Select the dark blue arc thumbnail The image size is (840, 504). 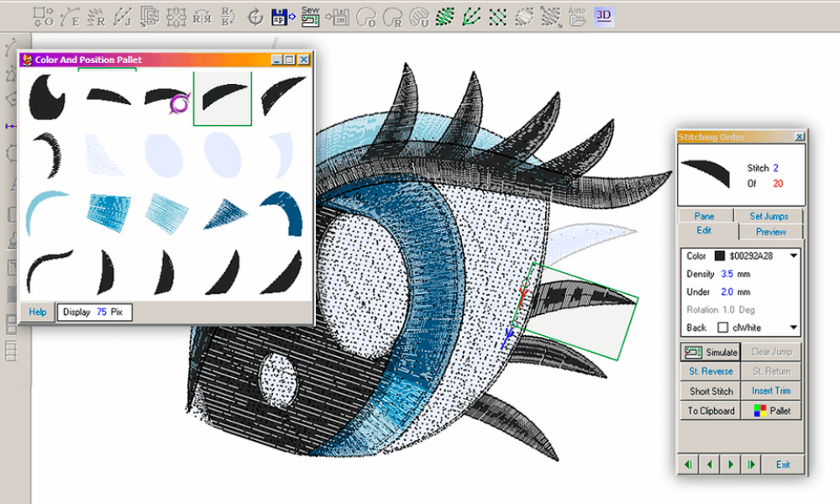pos(282,213)
